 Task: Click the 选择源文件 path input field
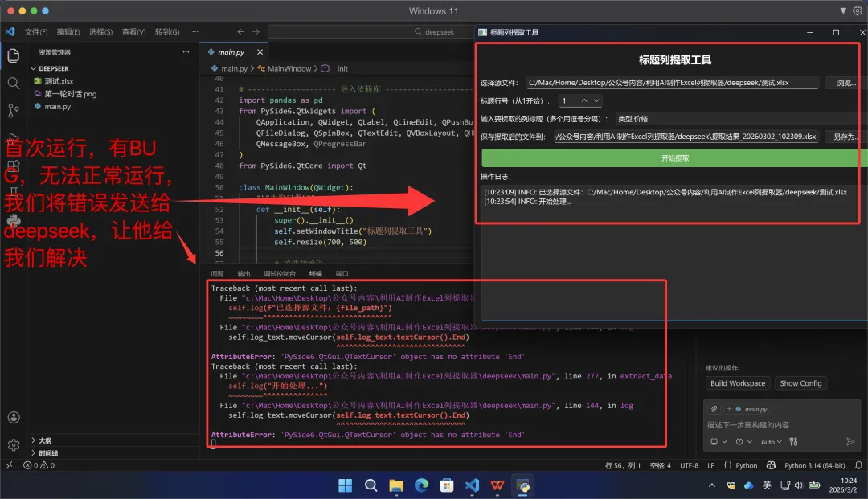tap(672, 83)
